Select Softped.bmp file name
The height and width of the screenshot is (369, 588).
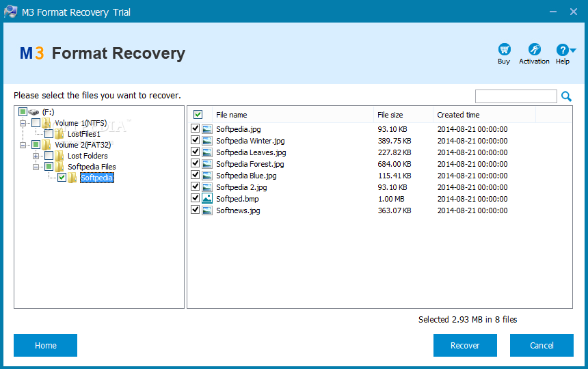pos(237,199)
